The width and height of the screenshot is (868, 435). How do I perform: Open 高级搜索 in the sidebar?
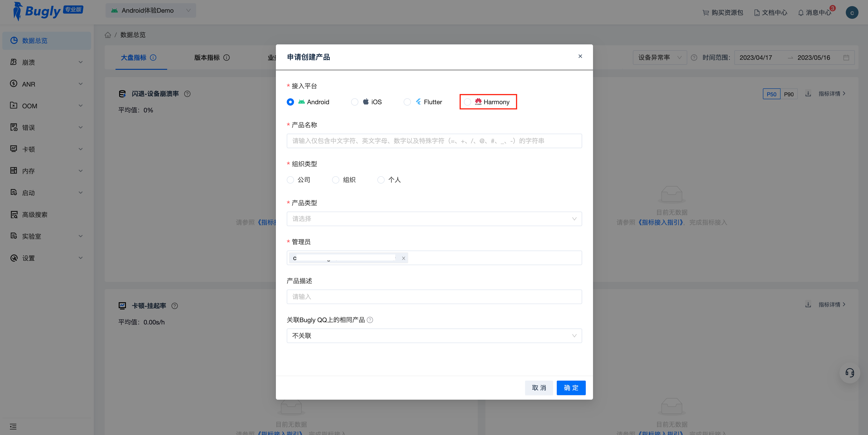[46, 214]
